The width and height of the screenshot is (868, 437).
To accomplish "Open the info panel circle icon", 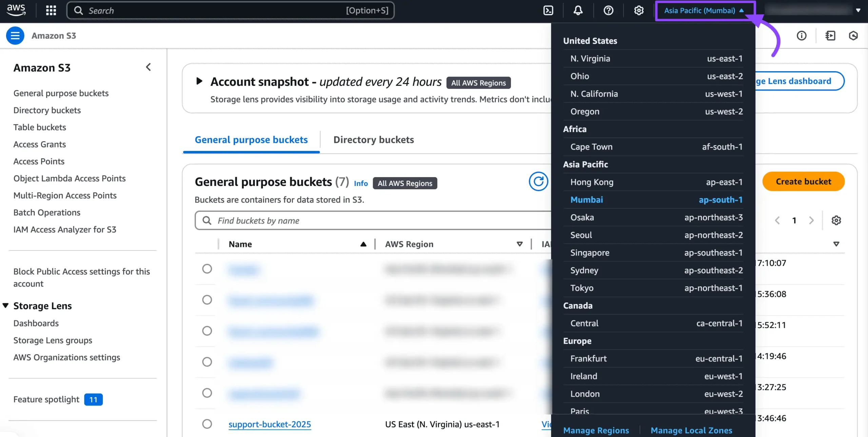I will 802,36.
